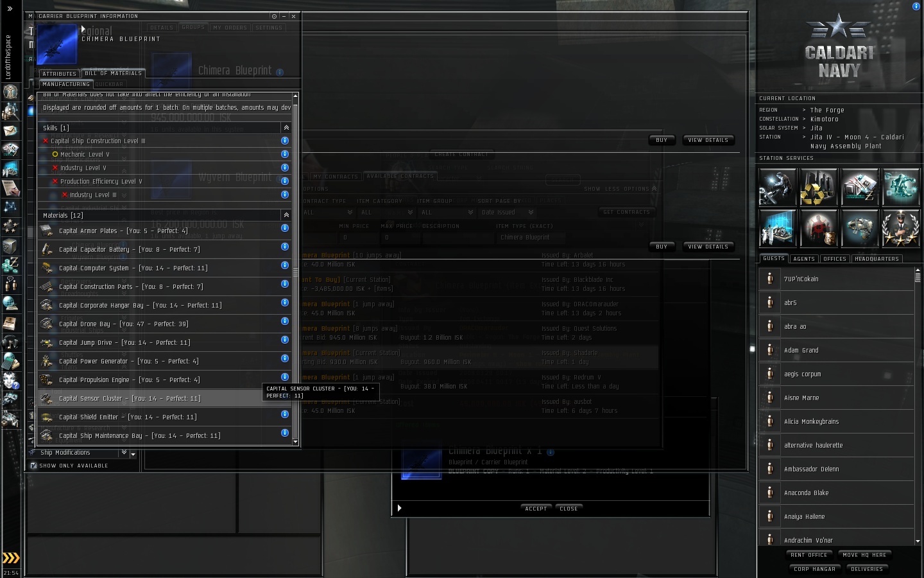Open the Headquarters tab

[x=877, y=259]
